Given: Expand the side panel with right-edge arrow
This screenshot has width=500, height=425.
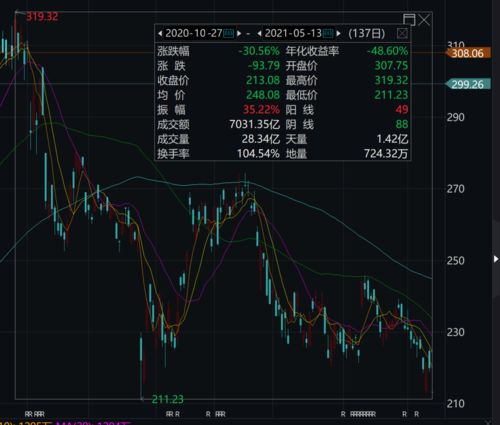Looking at the screenshot, I should (496, 259).
